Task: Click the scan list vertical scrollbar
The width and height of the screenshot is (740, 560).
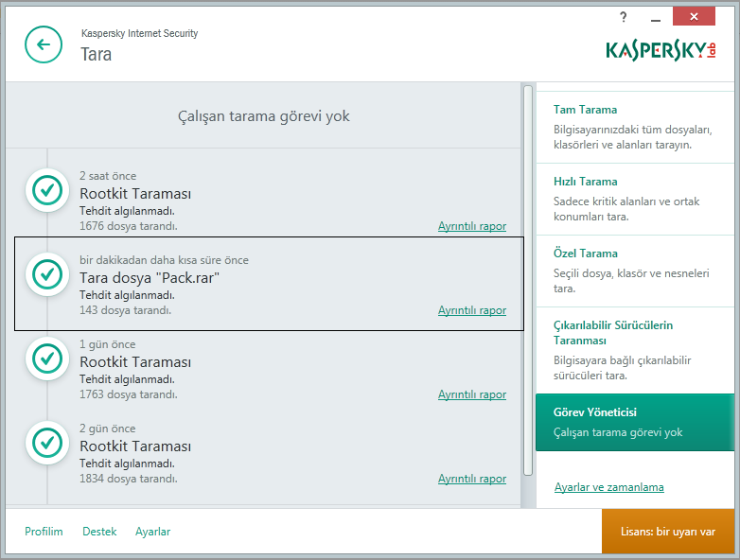Action: [x=528, y=280]
